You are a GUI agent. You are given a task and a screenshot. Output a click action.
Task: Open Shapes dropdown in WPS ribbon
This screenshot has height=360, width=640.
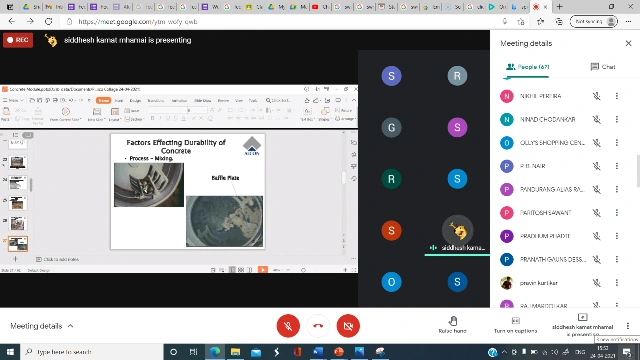pyautogui.click(x=324, y=114)
